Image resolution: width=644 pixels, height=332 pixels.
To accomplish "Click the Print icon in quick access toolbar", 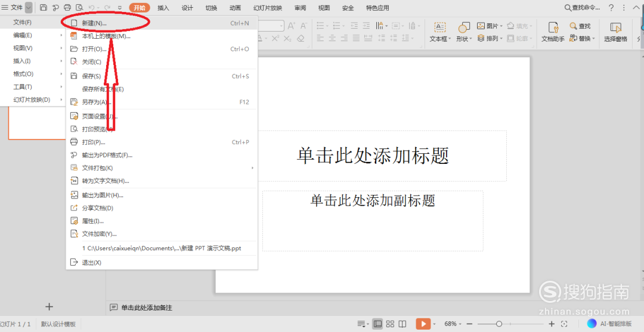I will 68,7.
